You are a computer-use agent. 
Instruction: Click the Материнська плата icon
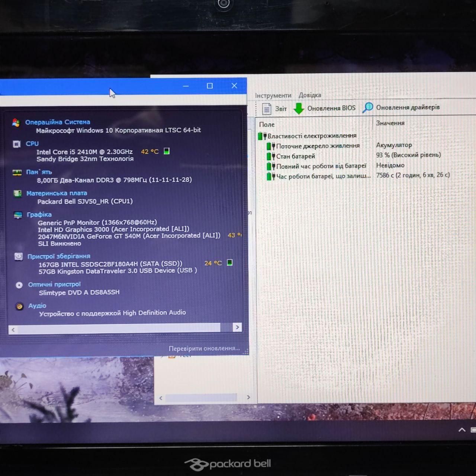pos(17,194)
